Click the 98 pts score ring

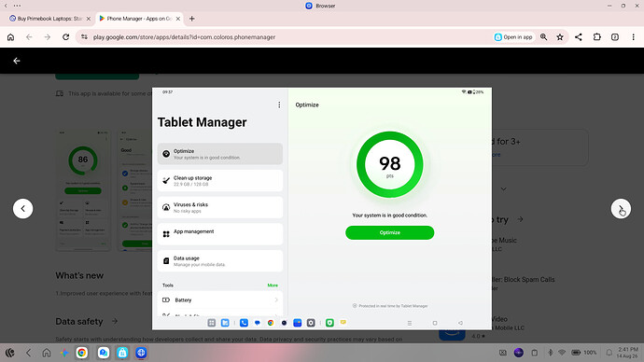[x=390, y=164]
